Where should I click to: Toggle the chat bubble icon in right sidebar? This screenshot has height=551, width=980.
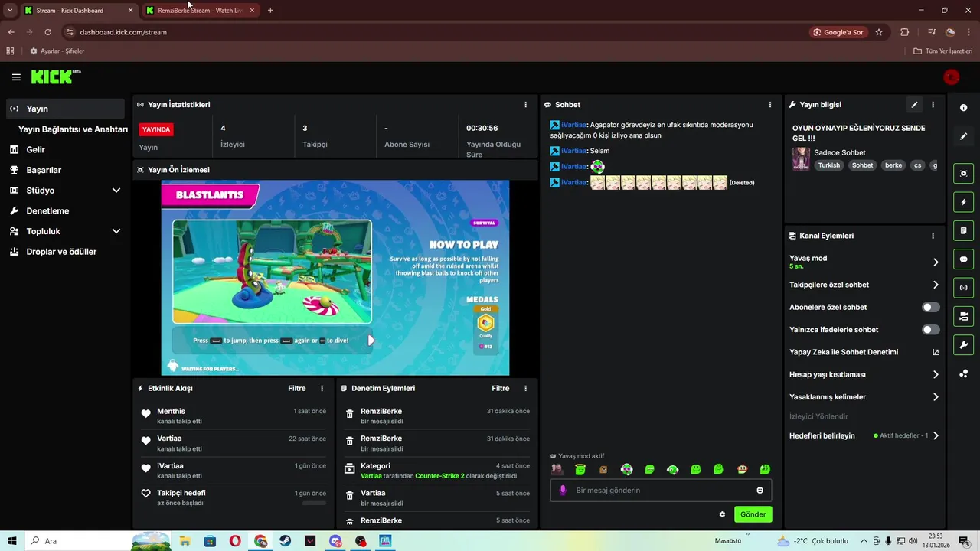(x=964, y=259)
